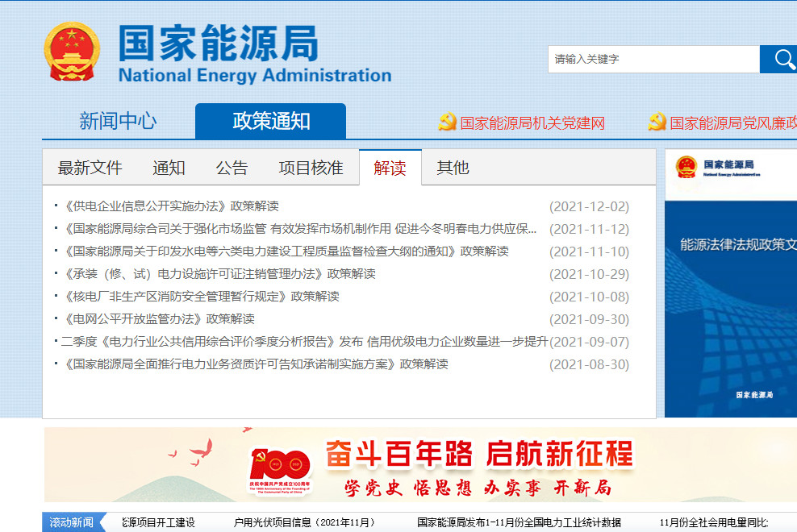The height and width of the screenshot is (532, 797).
Task: Click the date (2021-10-08)
Action: click(589, 297)
